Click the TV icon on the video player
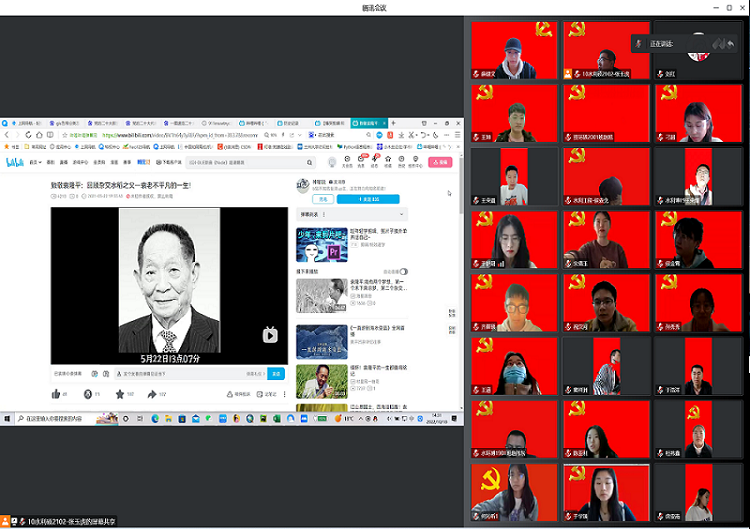 (x=270, y=335)
